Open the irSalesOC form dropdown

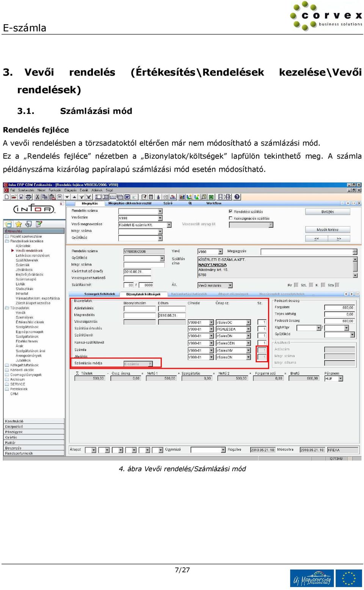248,322
